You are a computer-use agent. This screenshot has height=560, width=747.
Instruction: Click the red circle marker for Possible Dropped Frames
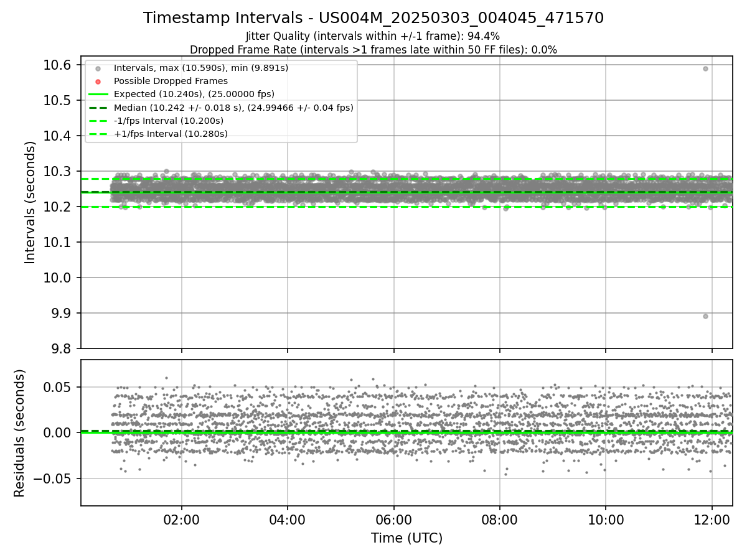[98, 82]
